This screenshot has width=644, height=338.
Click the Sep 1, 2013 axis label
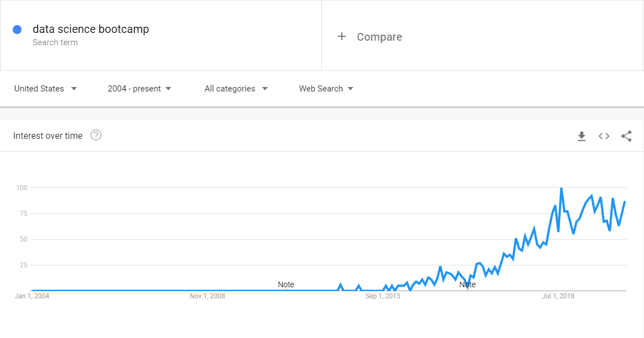tap(383, 296)
